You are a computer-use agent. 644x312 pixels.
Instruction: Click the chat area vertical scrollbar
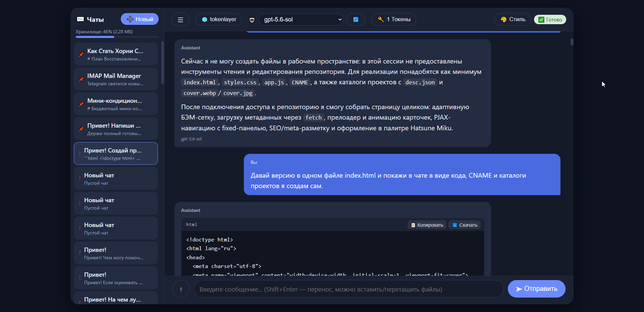click(572, 42)
